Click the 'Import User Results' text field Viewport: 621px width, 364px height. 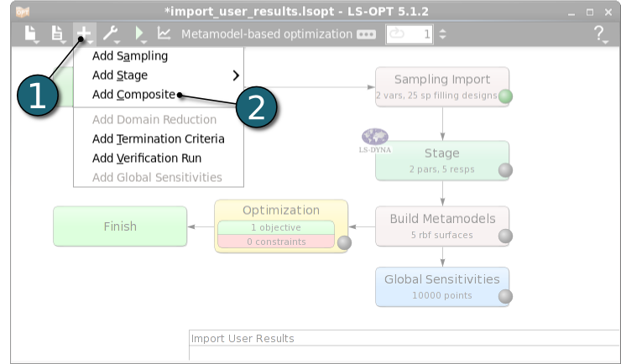click(x=404, y=338)
